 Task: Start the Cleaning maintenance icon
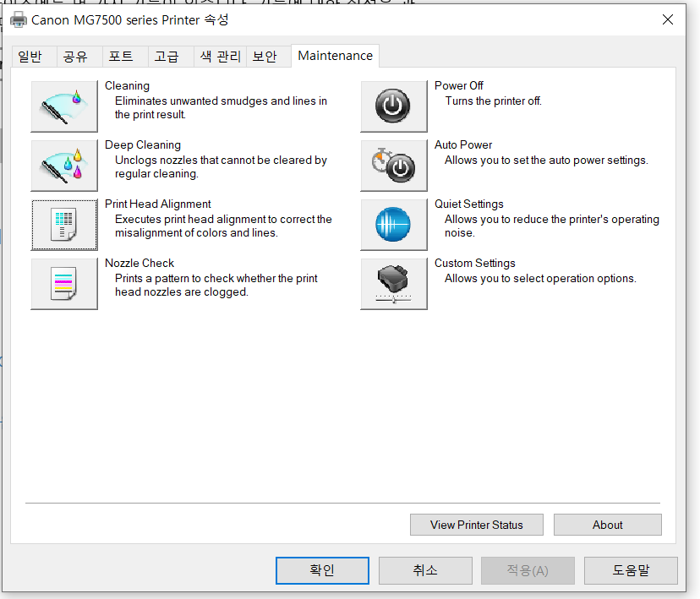click(64, 106)
